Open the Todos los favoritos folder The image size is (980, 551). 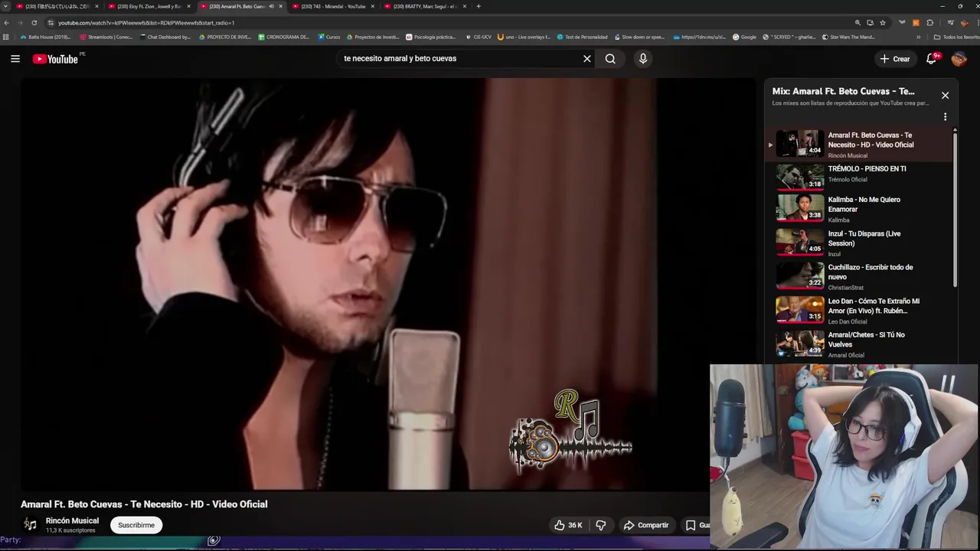956,37
